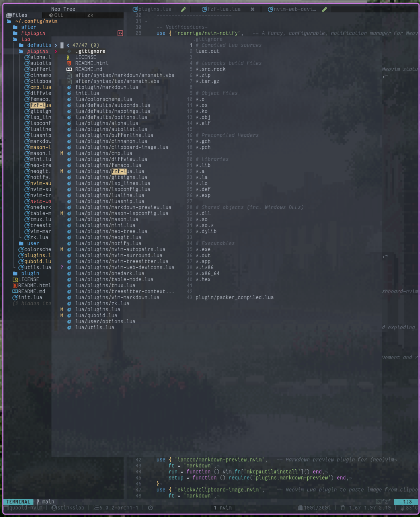
Task: Click the M git-status marker on lua/plugins/cmp.lua
Action: pos(62,153)
